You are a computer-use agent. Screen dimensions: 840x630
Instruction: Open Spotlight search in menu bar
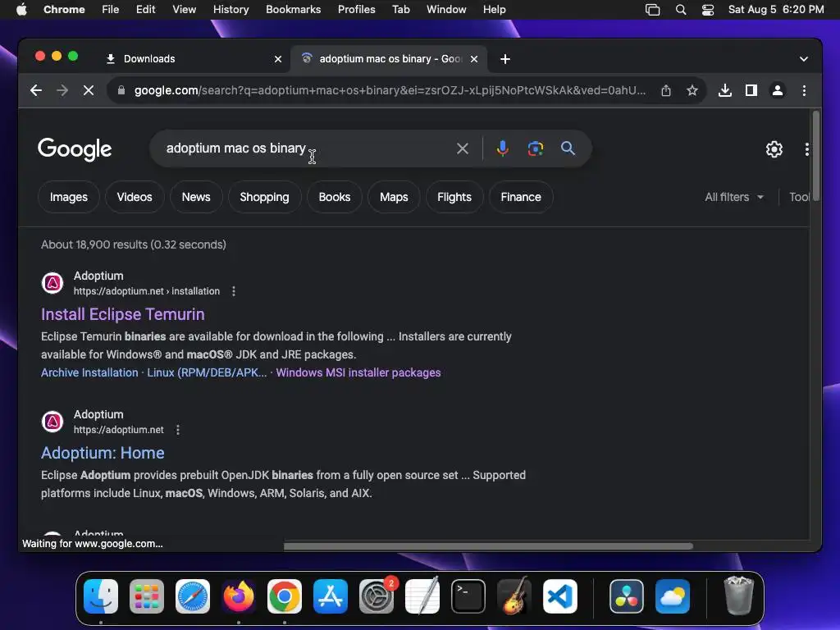tap(680, 10)
